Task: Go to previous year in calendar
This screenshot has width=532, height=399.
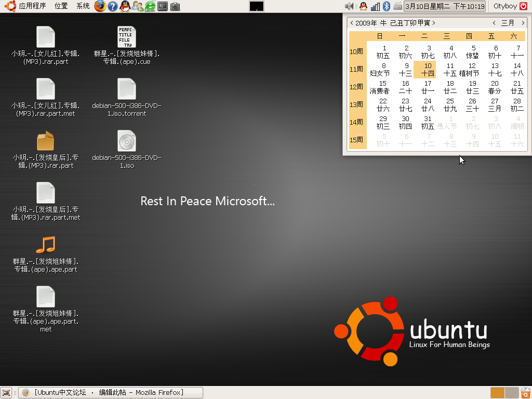Action: click(x=352, y=23)
